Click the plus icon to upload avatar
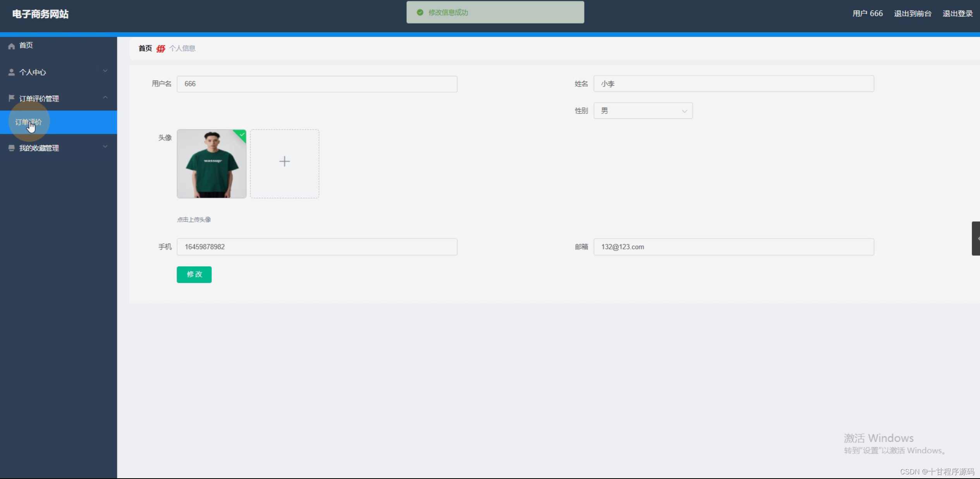 click(284, 161)
